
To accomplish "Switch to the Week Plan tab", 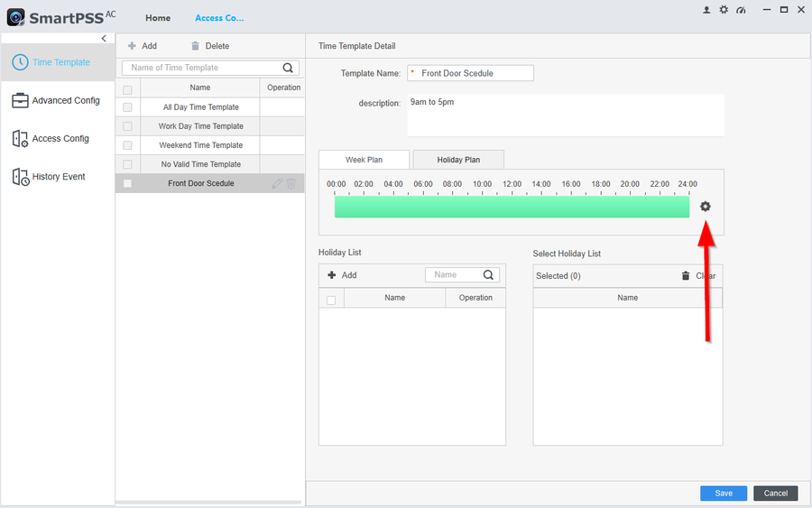I will click(x=364, y=160).
